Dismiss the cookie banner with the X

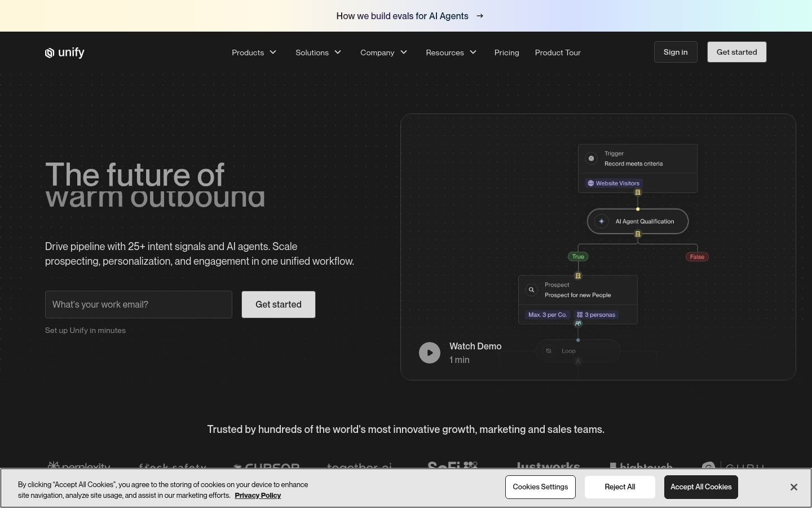tap(793, 487)
